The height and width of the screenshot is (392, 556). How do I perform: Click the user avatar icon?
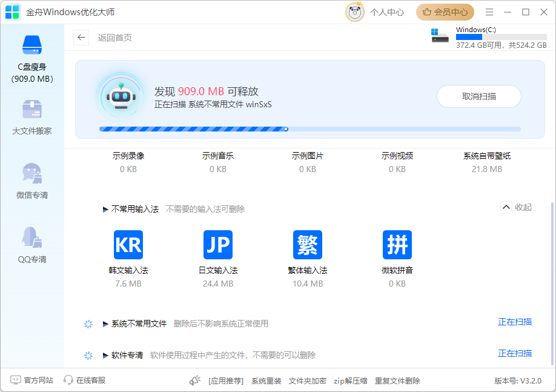354,12
